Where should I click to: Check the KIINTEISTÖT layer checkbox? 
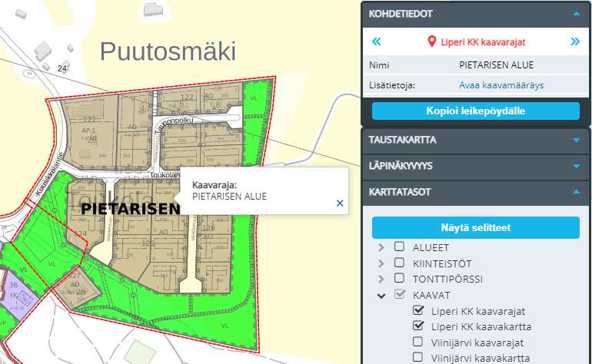coord(399,263)
